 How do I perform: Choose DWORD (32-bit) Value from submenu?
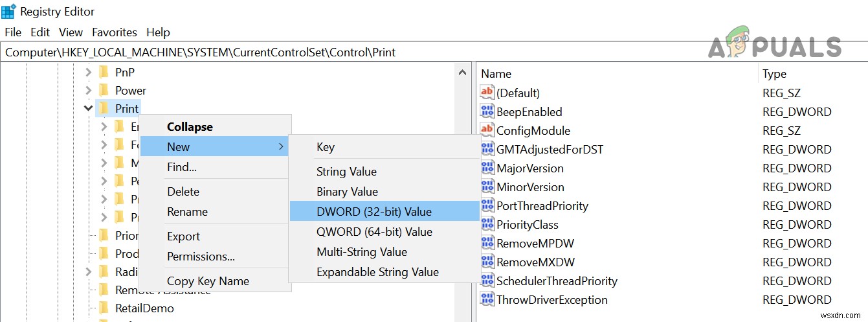coord(373,211)
